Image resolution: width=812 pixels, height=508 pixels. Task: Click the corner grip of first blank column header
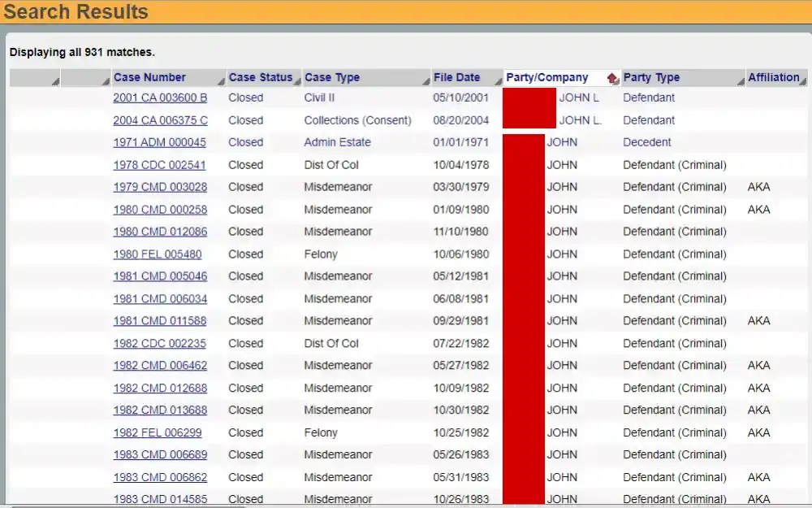[55, 81]
